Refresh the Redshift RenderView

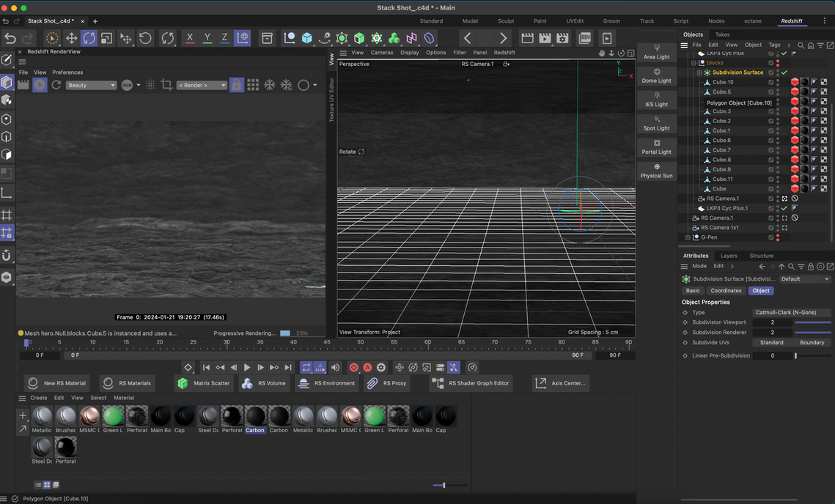(56, 85)
